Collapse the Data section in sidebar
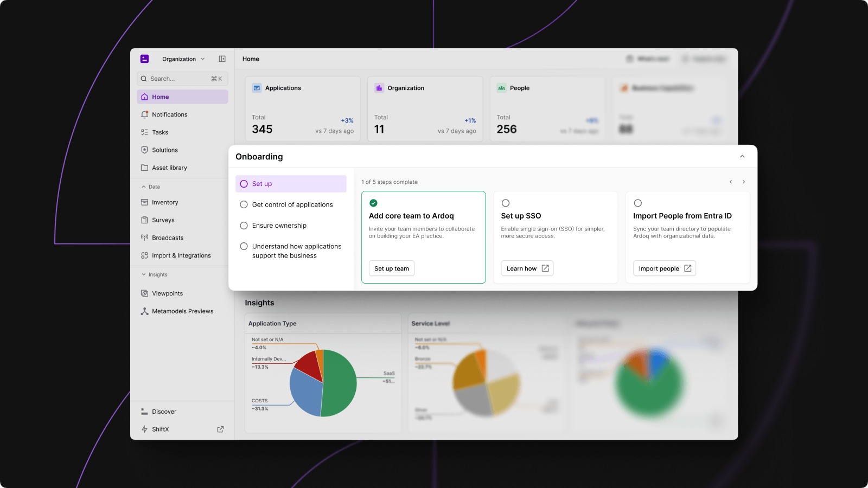 pos(144,187)
